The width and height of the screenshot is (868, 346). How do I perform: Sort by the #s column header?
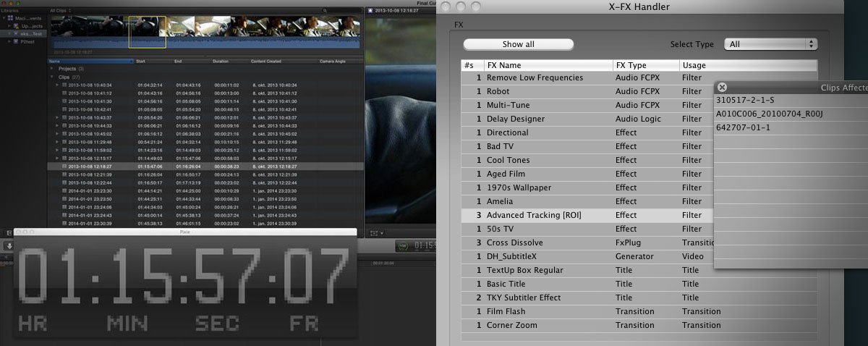coord(472,65)
